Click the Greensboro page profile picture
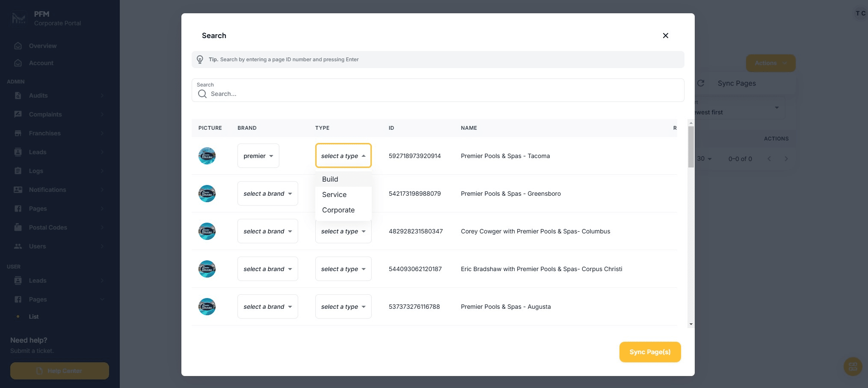The height and width of the screenshot is (388, 868). coord(207,194)
